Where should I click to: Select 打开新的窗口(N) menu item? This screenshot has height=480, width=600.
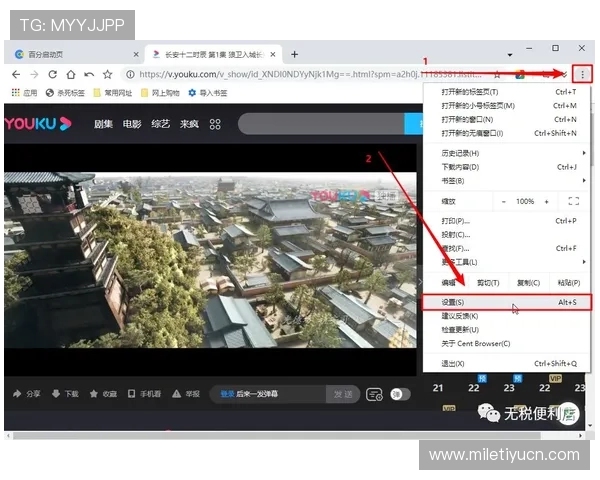[507, 119]
